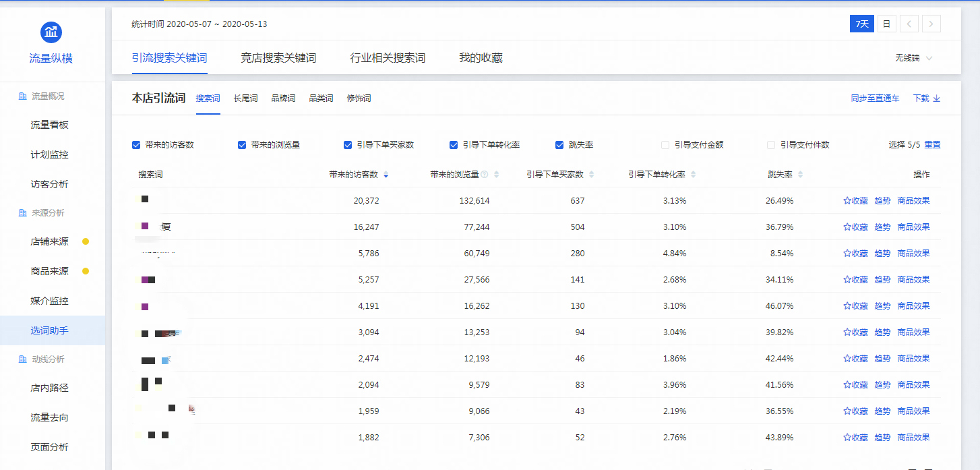Uncheck the 带来的访客数 checkbox
980x470 pixels.
click(136, 145)
